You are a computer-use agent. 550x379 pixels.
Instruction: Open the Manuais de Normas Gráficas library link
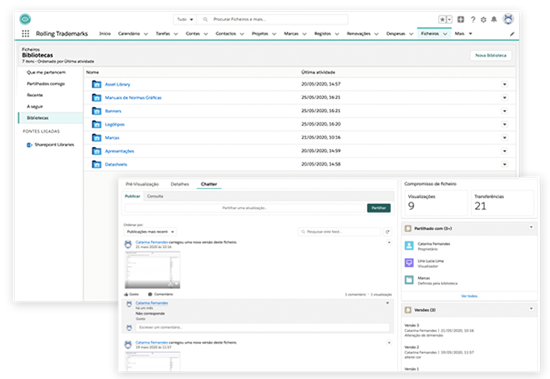click(133, 98)
